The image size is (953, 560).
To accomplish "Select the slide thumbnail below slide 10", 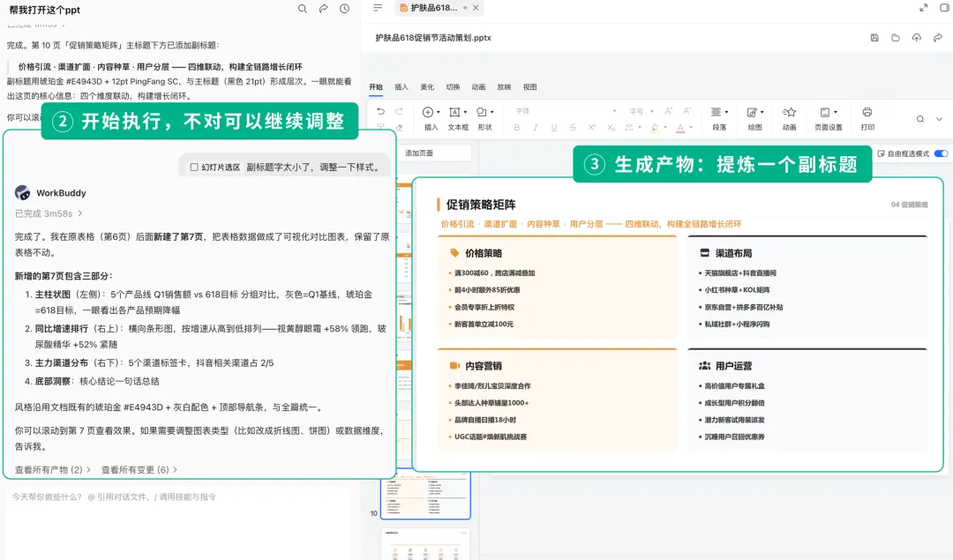I will click(x=425, y=544).
